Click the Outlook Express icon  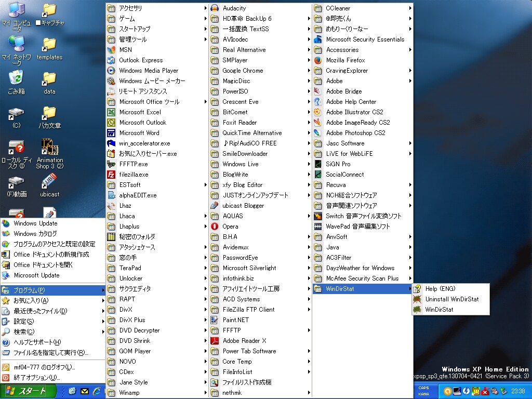click(x=111, y=60)
